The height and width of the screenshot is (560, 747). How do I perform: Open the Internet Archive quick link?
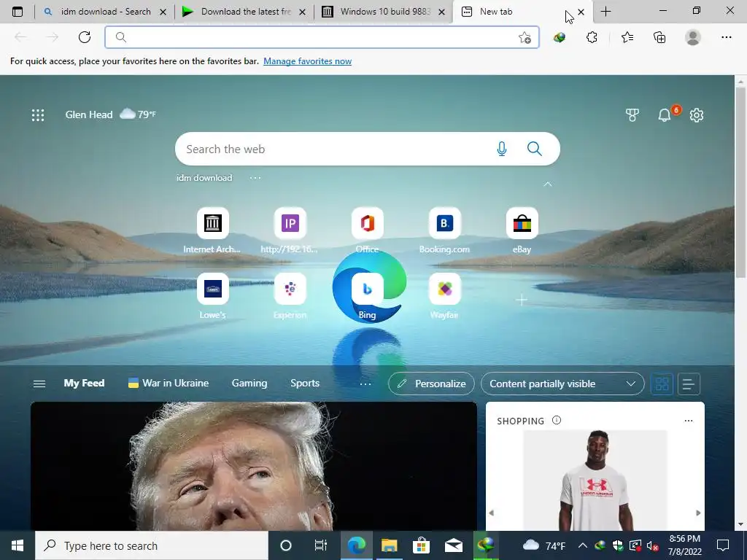[x=212, y=231]
